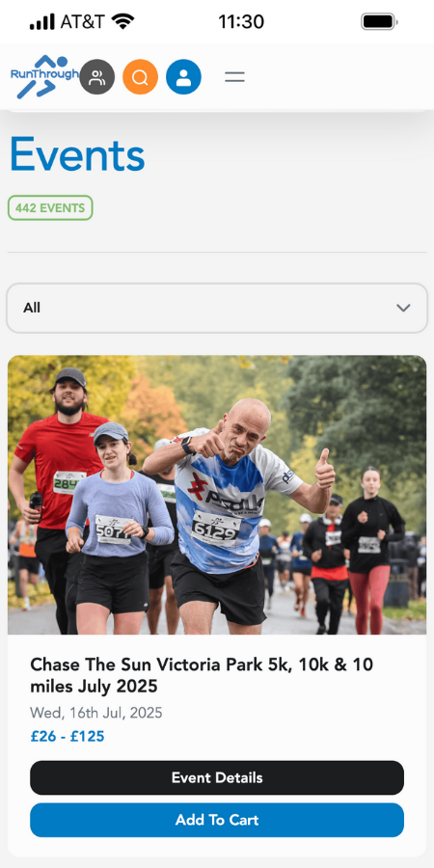The image size is (434, 868).
Task: Tap the 11:30 status bar clock
Action: [241, 22]
